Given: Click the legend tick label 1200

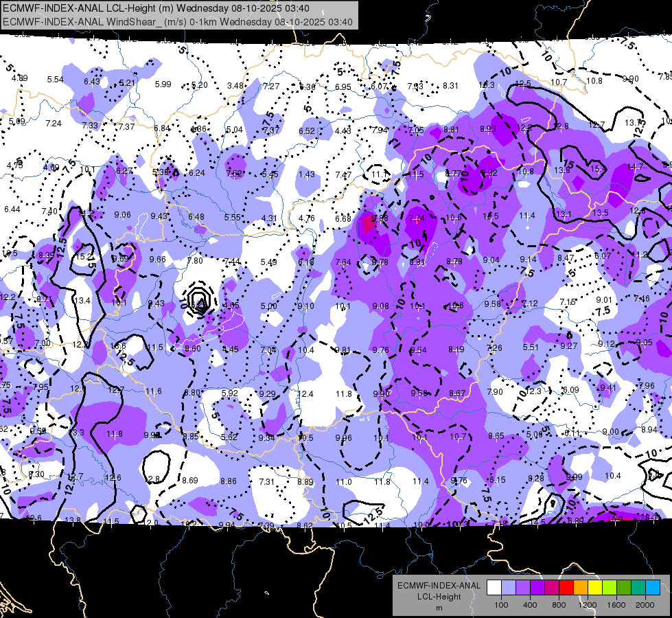Looking at the screenshot, I should [588, 605].
